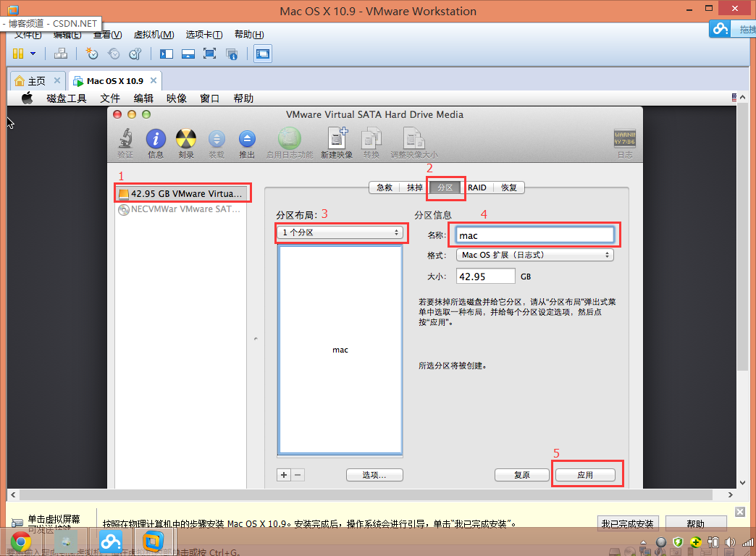Open the 映像 menu in macOS menu bar
This screenshot has height=556, width=756.
(177, 98)
